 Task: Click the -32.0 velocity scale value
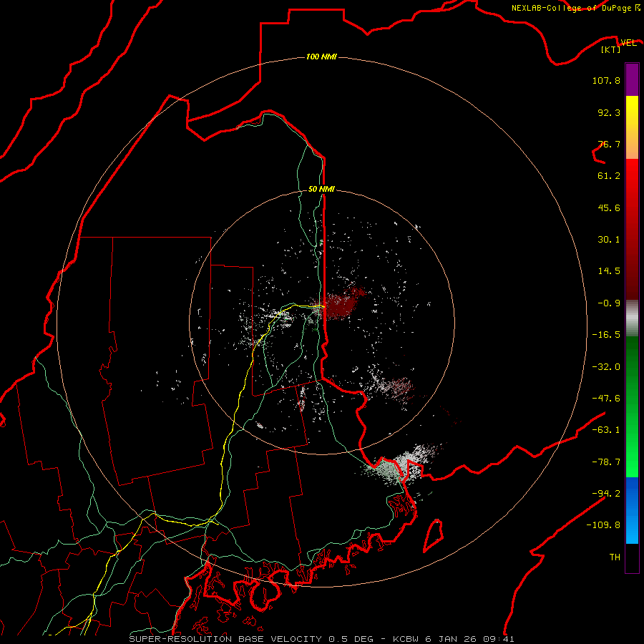606,367
